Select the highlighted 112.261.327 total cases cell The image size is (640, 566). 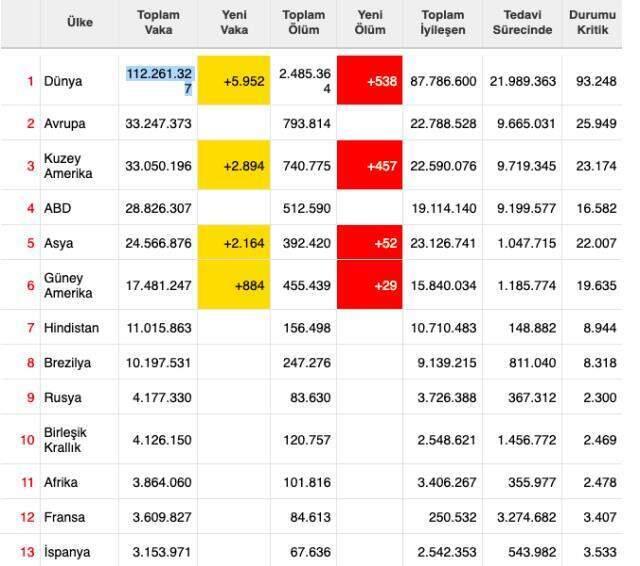click(160, 81)
